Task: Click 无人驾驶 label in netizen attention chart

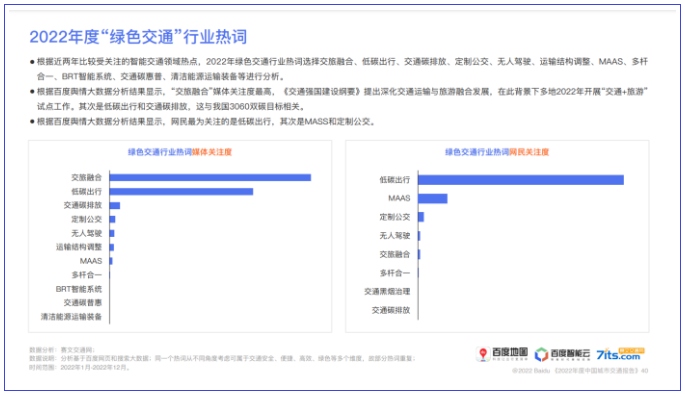Action: 395,236
